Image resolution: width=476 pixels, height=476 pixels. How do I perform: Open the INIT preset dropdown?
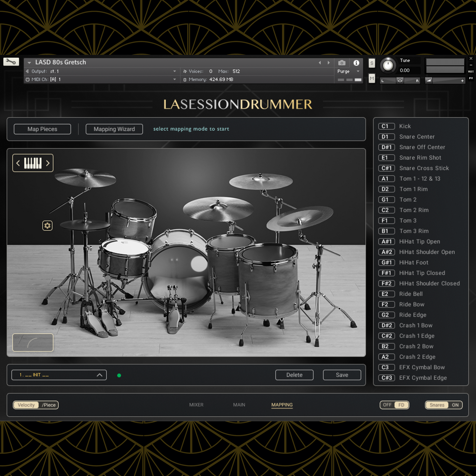pos(59,375)
